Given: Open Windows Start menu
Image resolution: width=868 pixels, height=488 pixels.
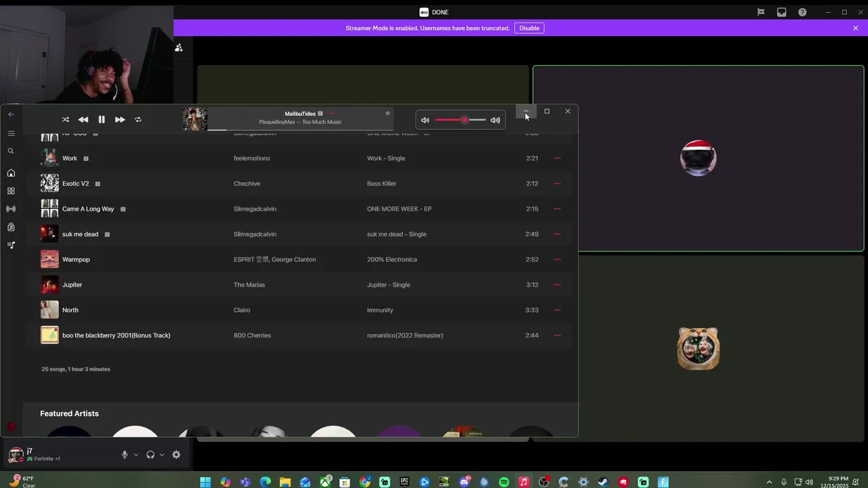Looking at the screenshot, I should tap(205, 482).
